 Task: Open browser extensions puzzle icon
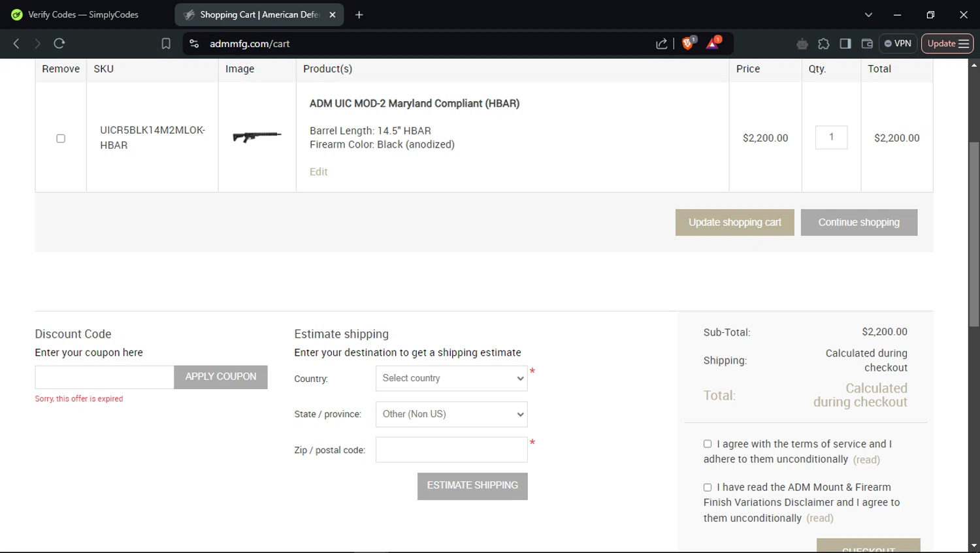pyautogui.click(x=824, y=44)
